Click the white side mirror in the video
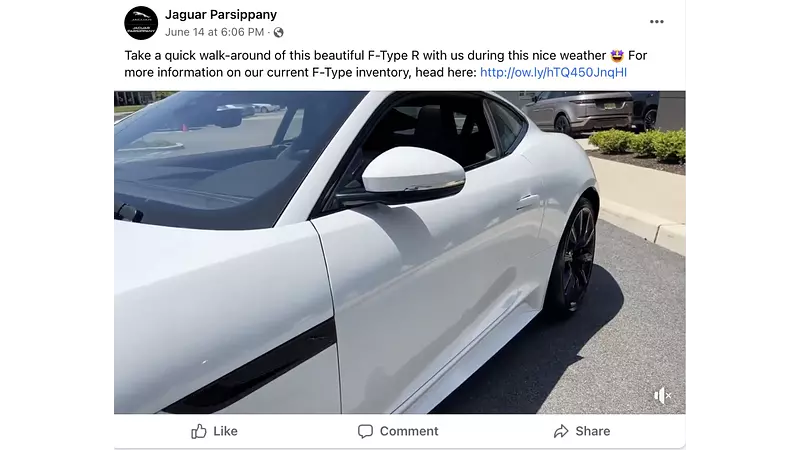The width and height of the screenshot is (800, 450). tap(413, 170)
